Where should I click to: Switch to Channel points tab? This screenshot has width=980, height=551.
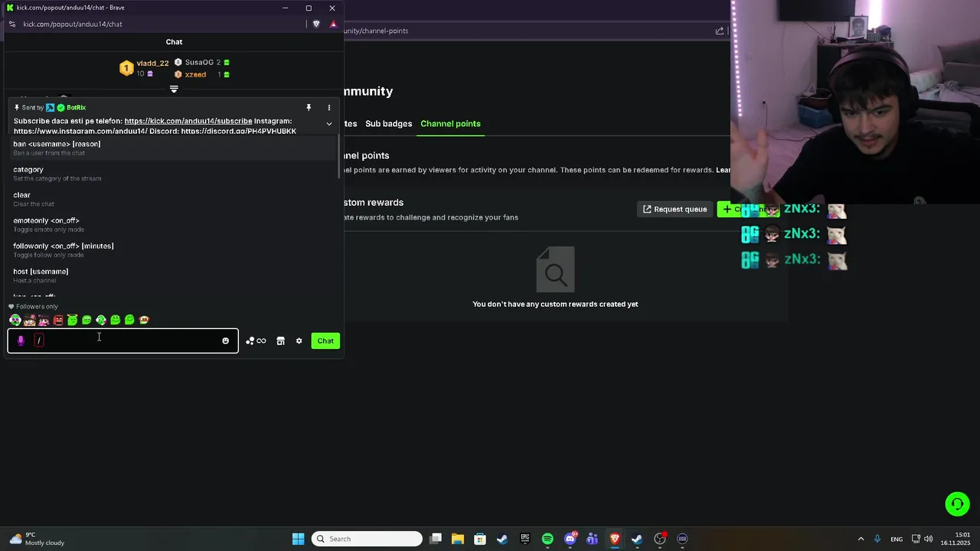coord(450,123)
